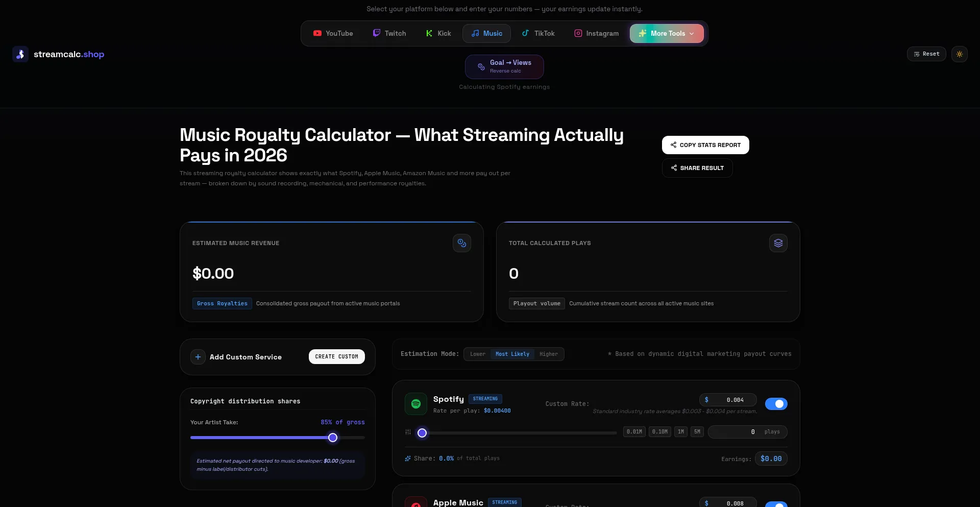Viewport: 980px width, 507px height.
Task: Click the Spotify logo icon
Action: [x=416, y=404]
